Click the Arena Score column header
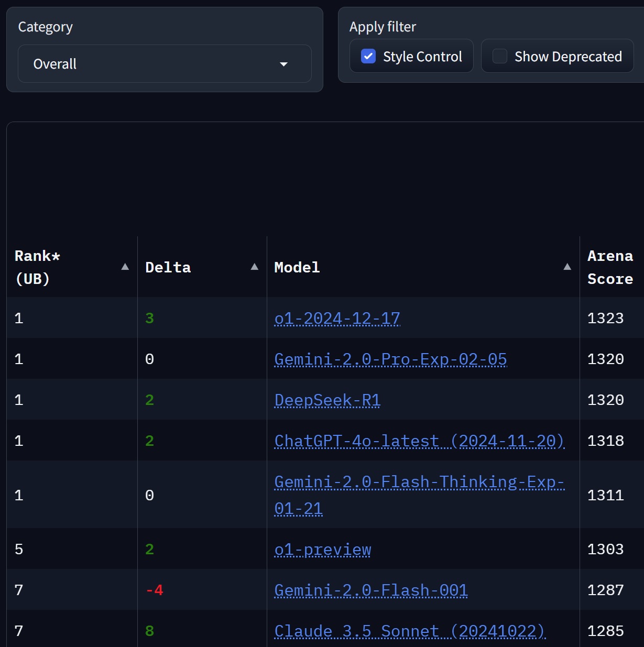 pyautogui.click(x=610, y=267)
